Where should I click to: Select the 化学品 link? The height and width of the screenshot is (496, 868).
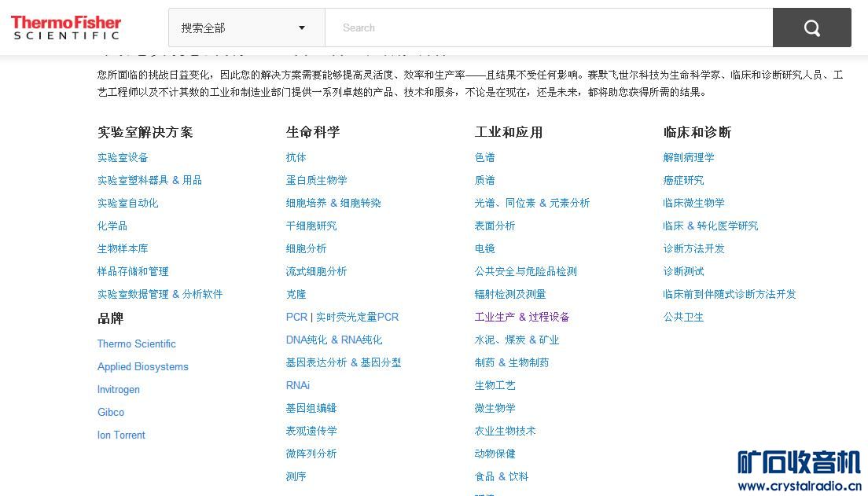[x=112, y=226]
